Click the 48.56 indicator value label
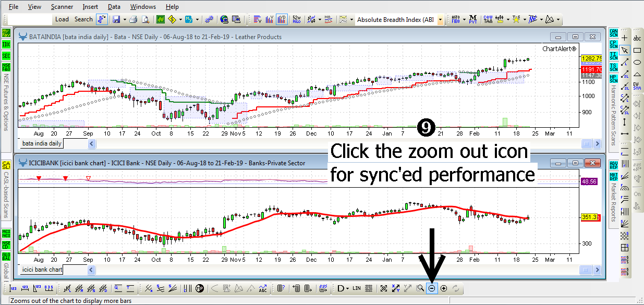Viewport: 644px width, 305px height. [x=590, y=181]
